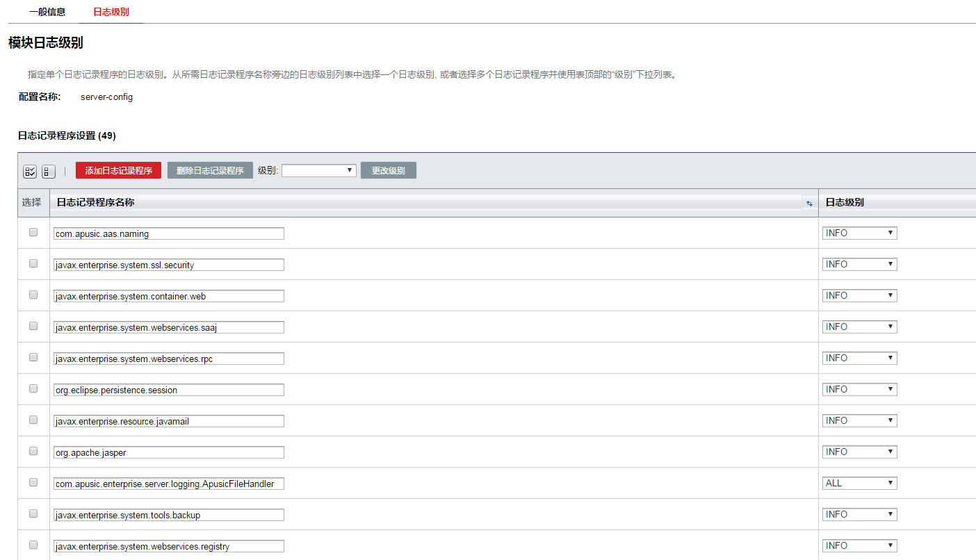
Task: Click the deselect-all rows icon
Action: 49,171
